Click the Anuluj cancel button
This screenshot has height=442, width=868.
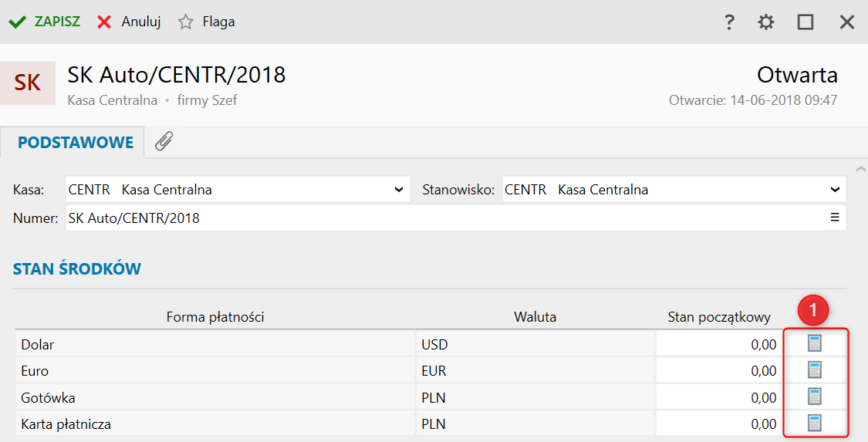pyautogui.click(x=129, y=22)
